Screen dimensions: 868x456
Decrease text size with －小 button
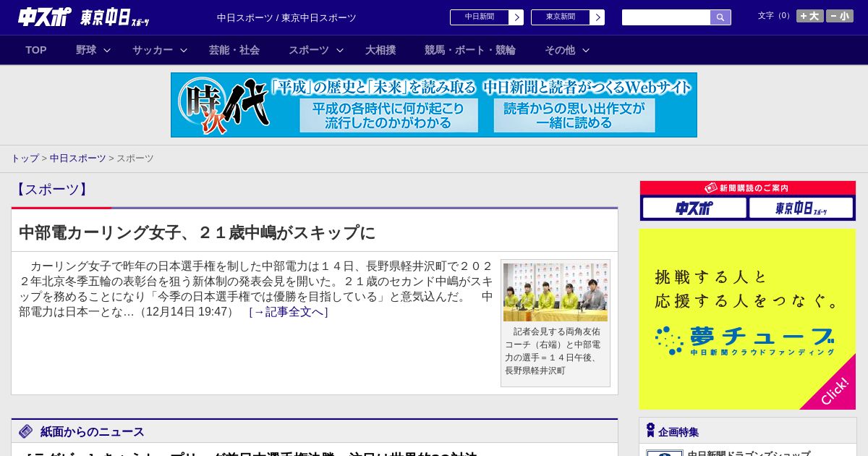(840, 16)
